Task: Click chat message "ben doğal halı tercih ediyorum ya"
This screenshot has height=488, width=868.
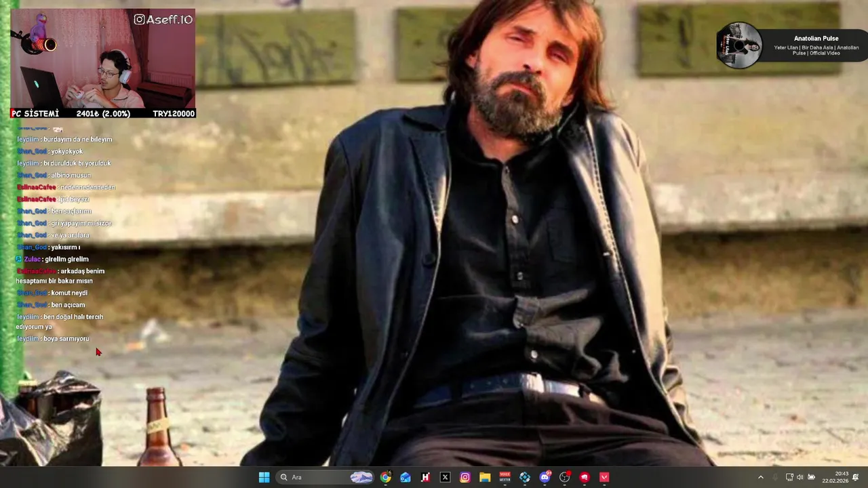Action: pos(60,322)
